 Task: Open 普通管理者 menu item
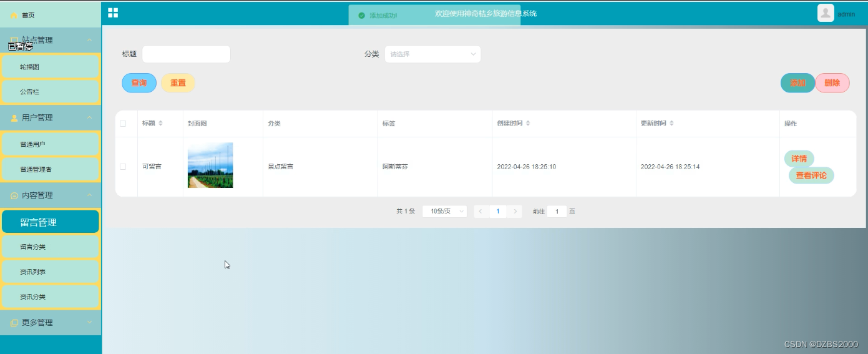coord(51,169)
